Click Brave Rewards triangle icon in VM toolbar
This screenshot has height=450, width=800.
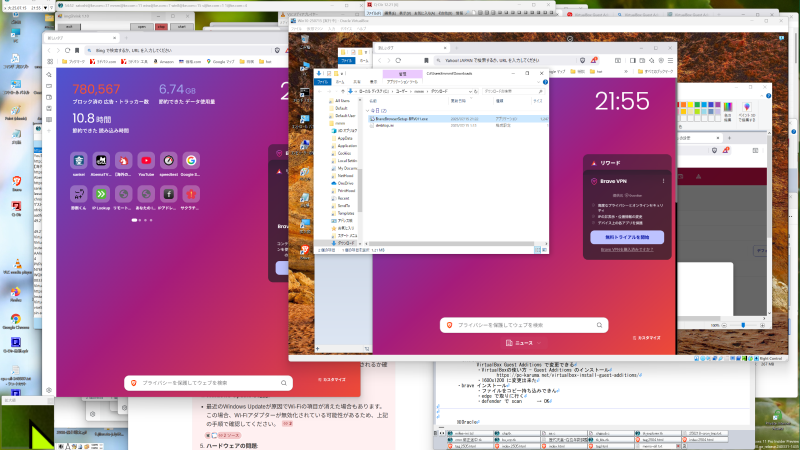click(x=594, y=60)
